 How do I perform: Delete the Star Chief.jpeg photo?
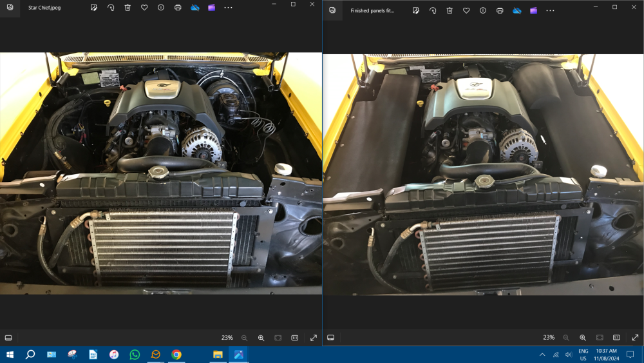click(128, 7)
